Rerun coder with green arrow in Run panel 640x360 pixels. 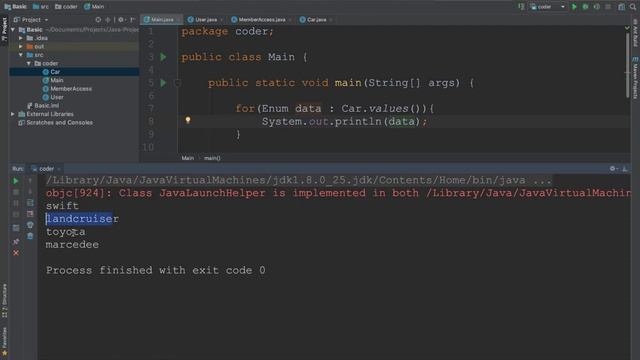coord(16,181)
